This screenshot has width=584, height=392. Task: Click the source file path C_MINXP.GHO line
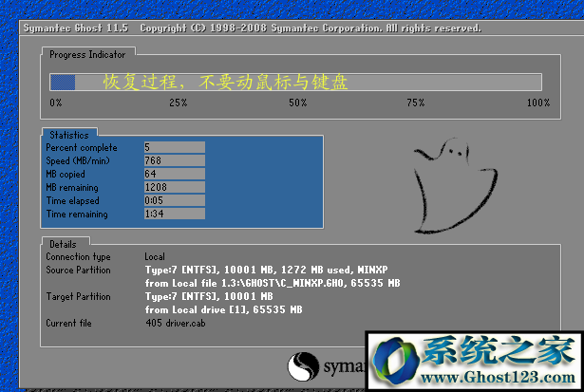click(273, 283)
